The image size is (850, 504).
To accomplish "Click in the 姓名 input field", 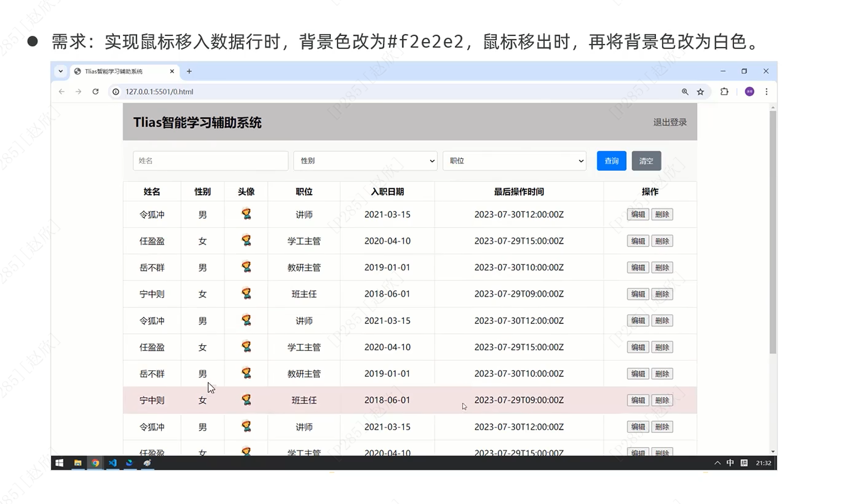I will 210,161.
